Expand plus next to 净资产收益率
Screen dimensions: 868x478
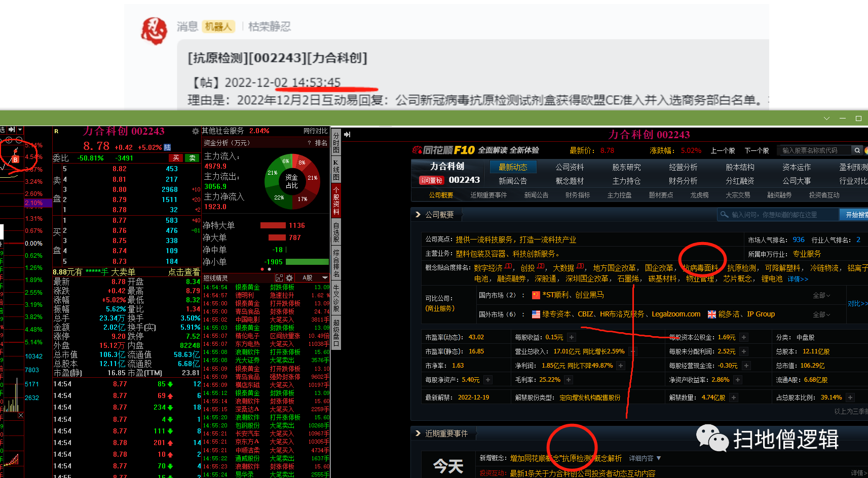[738, 380]
